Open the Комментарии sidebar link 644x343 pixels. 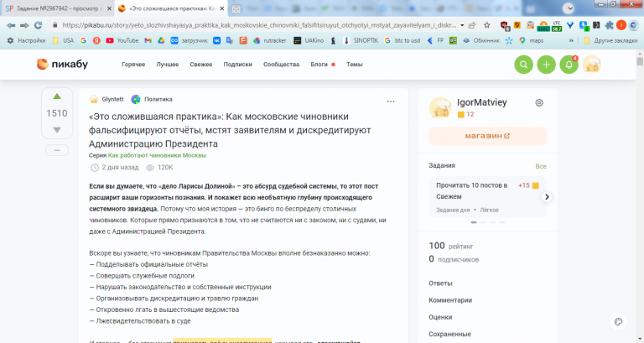point(450,300)
